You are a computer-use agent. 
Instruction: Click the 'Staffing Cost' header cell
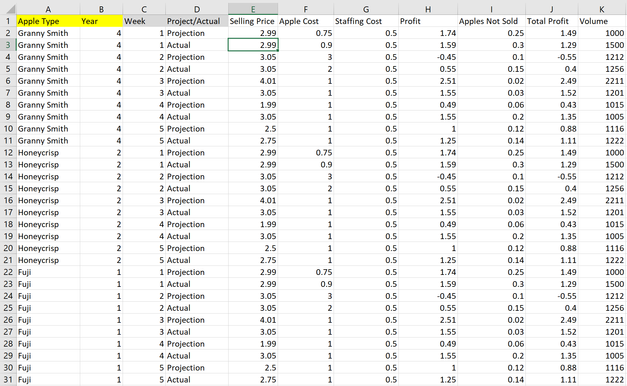point(366,21)
